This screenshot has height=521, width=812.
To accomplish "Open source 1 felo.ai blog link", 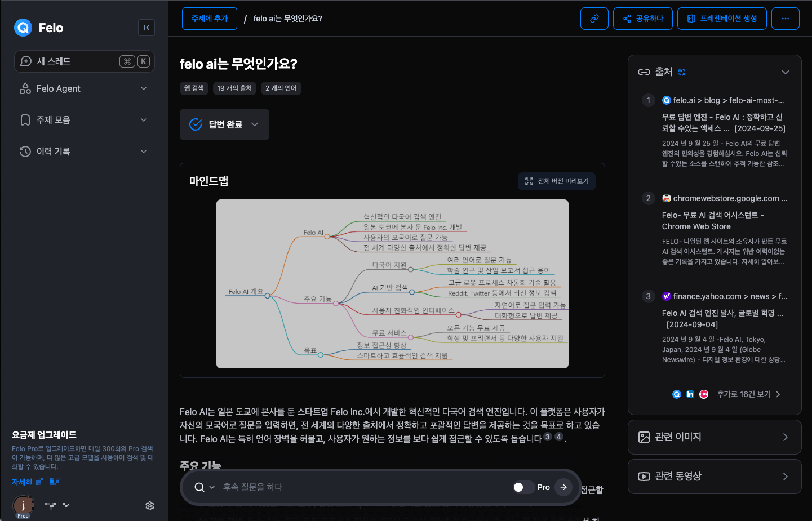I will (x=729, y=100).
